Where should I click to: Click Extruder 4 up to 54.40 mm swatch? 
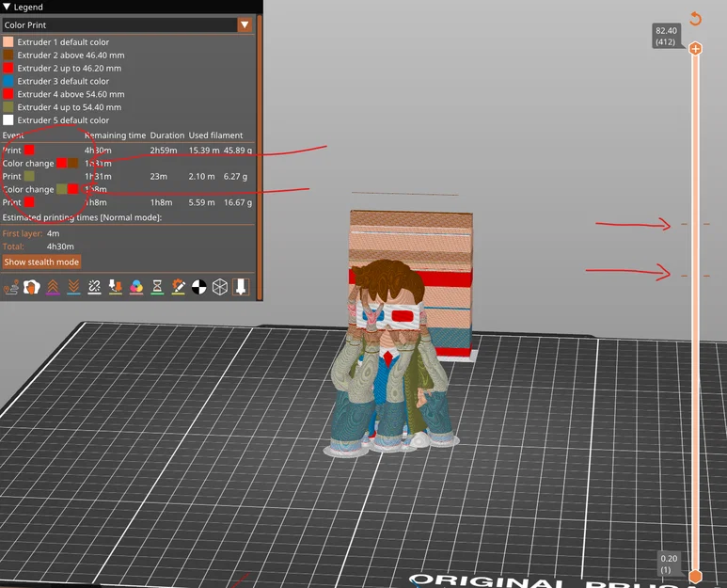(x=8, y=106)
